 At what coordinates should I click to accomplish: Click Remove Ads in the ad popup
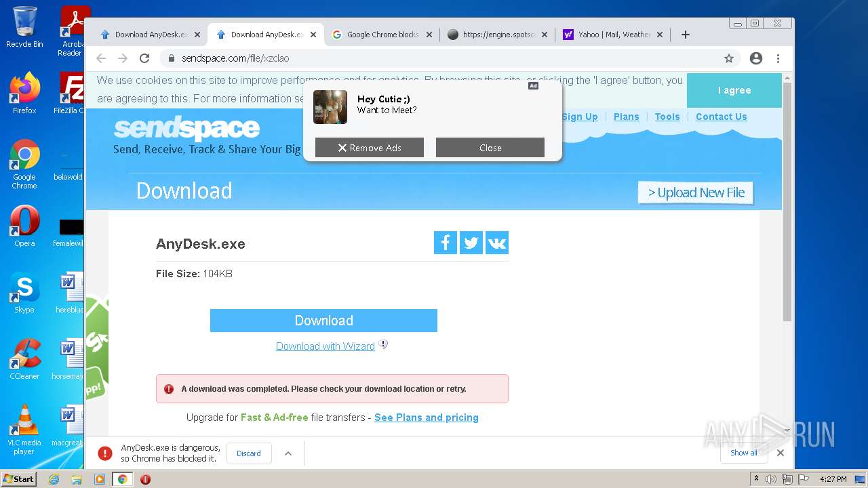(370, 148)
